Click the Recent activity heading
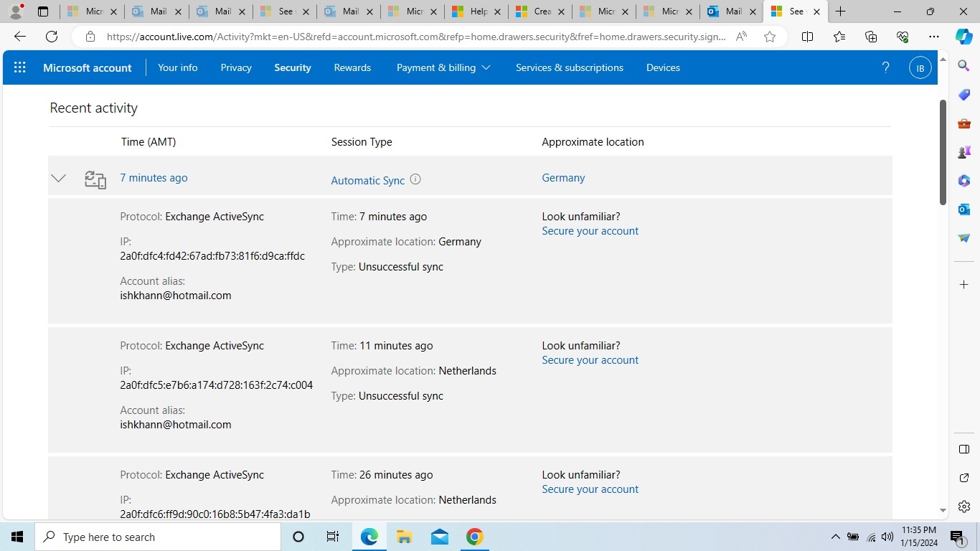This screenshot has height=551, width=980. tap(93, 108)
